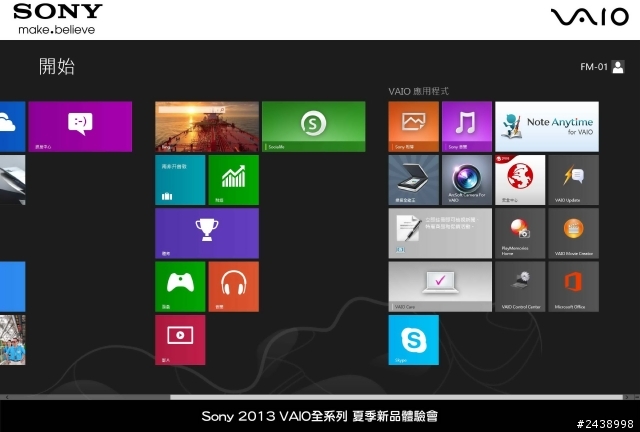This screenshot has width=640, height=432.
Task: Launch the Xbox Games controller tile
Action: [180, 287]
